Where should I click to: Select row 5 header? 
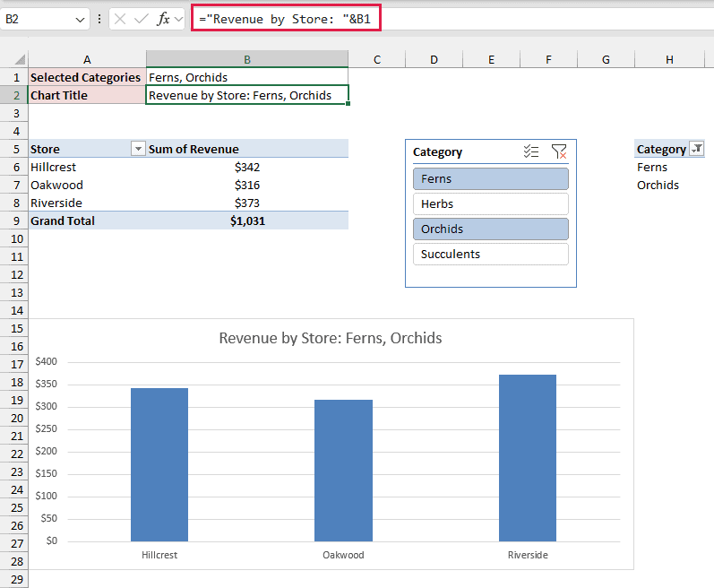(14, 149)
